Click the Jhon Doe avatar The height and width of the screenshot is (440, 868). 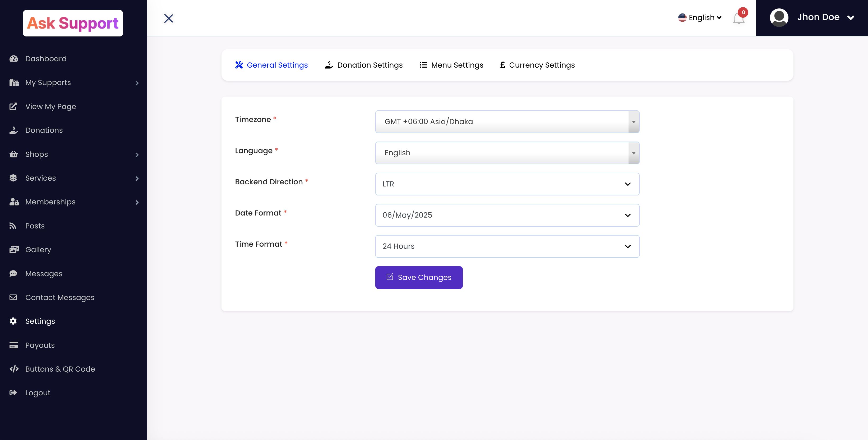pyautogui.click(x=779, y=17)
